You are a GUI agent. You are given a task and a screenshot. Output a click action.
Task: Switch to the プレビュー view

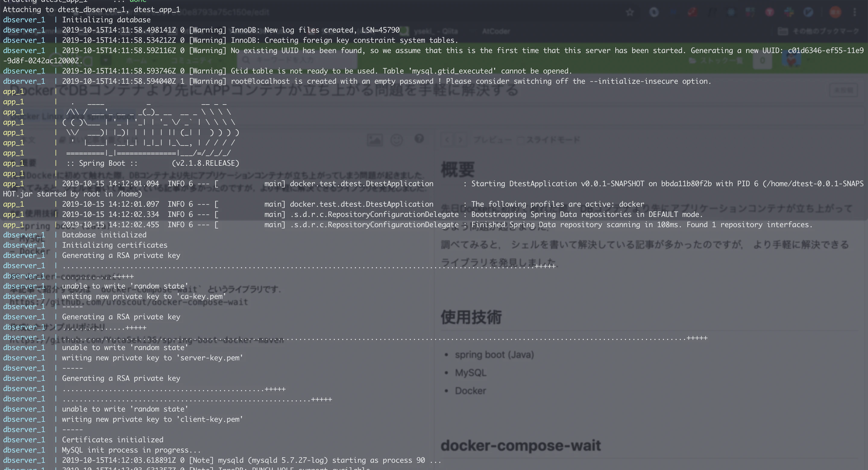pyautogui.click(x=493, y=139)
